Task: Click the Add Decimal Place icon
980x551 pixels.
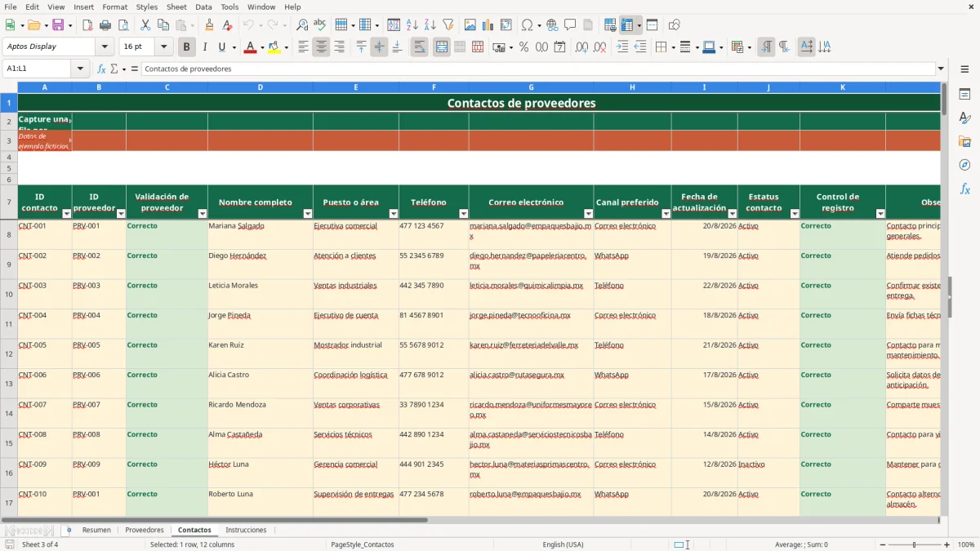Action: (x=581, y=47)
